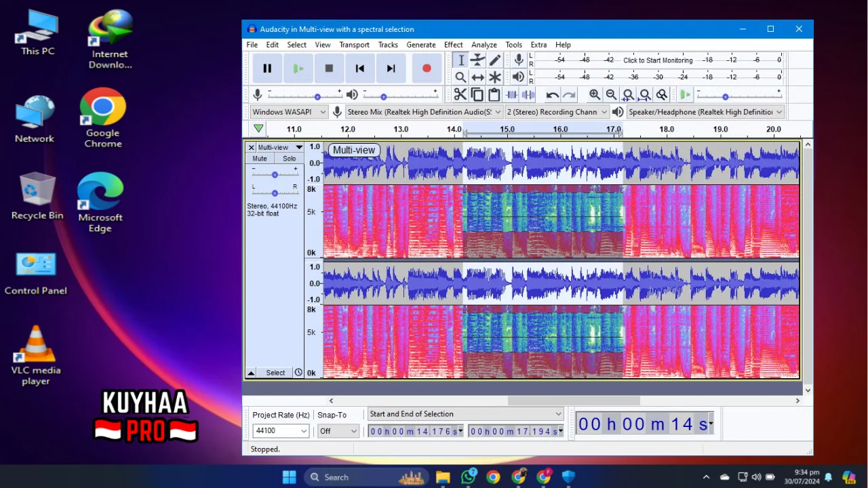Click the selection end time field

(x=515, y=431)
